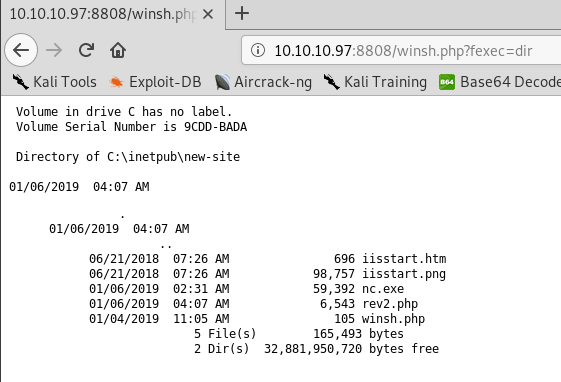Click the 01/04/2019 date for winsh.php
The image size is (561, 382).
124,319
